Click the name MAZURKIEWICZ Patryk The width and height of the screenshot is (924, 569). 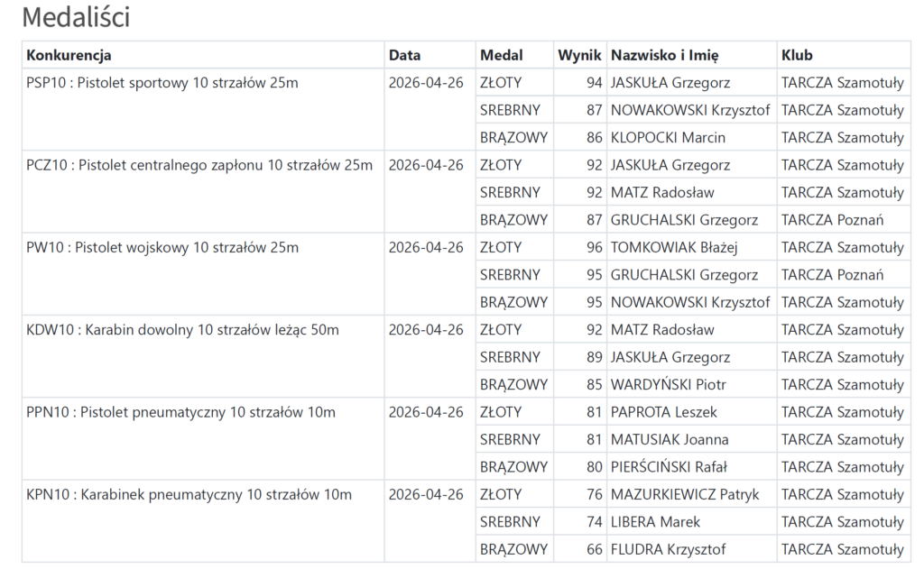pyautogui.click(x=685, y=494)
